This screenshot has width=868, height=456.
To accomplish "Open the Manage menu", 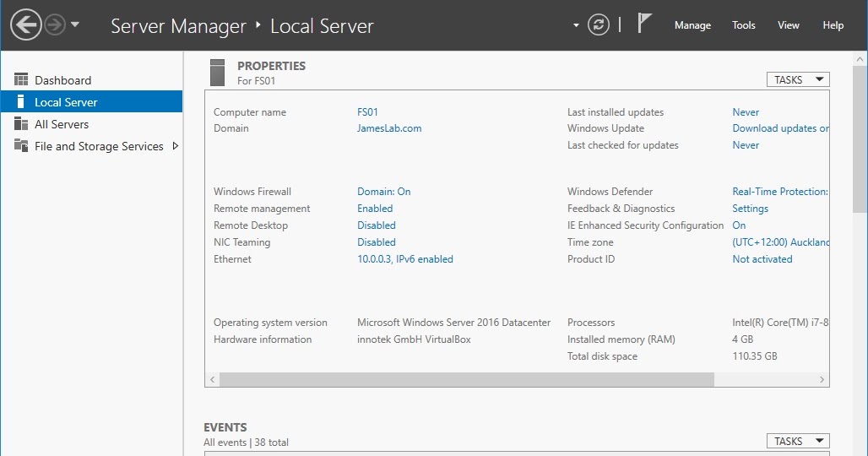I will click(x=692, y=25).
